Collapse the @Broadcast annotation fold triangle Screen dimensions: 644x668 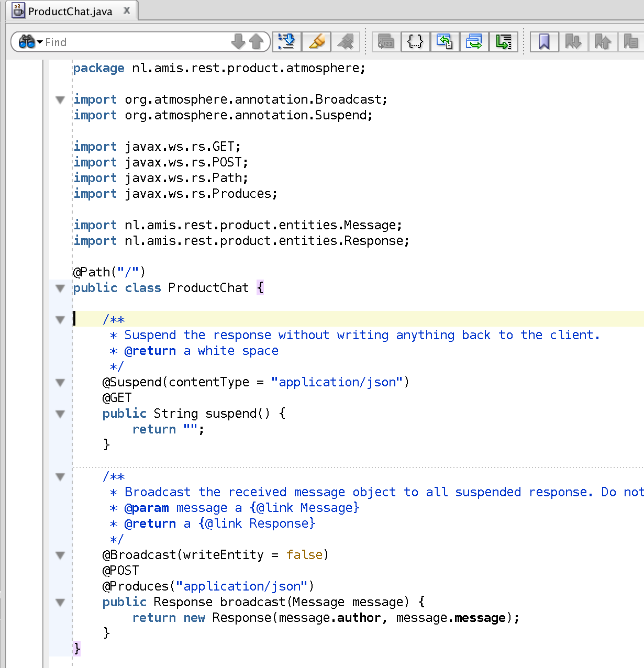coord(60,555)
